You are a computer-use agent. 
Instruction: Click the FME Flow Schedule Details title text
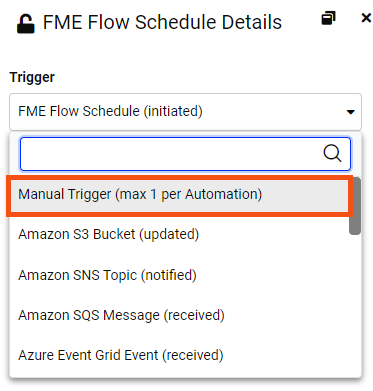coord(162,23)
